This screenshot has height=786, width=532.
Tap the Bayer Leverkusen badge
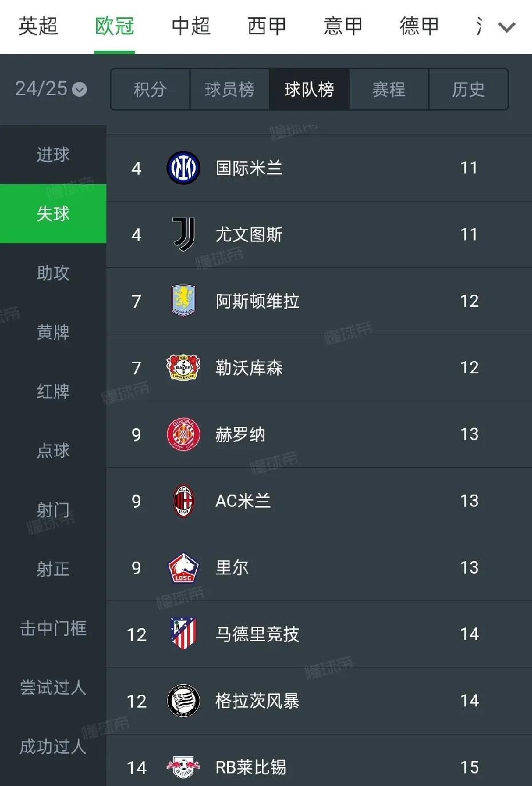pos(183,368)
